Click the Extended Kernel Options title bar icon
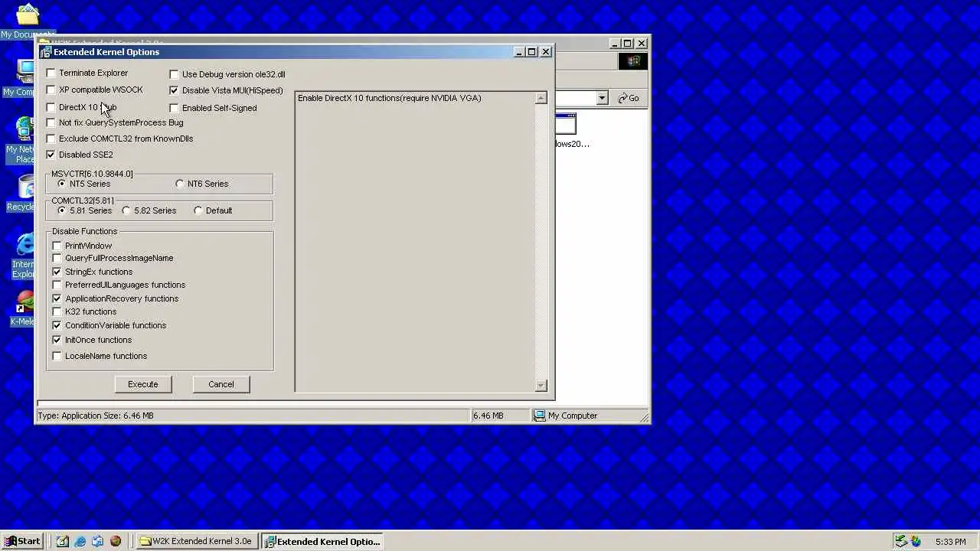 pyautogui.click(x=46, y=52)
